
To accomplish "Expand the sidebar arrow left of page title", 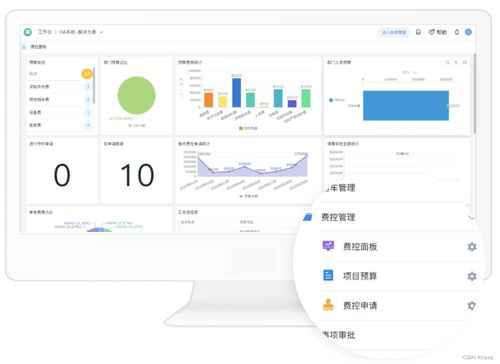I will pos(24,47).
